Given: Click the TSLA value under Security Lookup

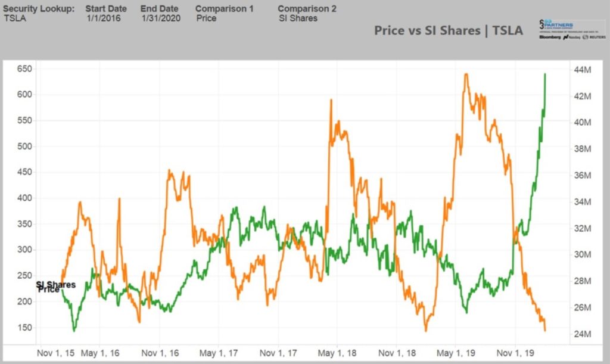Looking at the screenshot, I should pos(15,18).
